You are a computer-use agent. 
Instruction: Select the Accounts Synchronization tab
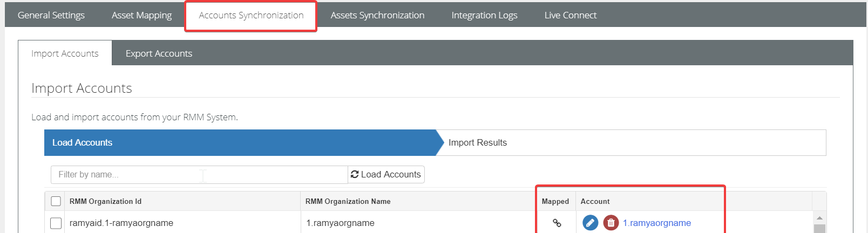[x=251, y=15]
